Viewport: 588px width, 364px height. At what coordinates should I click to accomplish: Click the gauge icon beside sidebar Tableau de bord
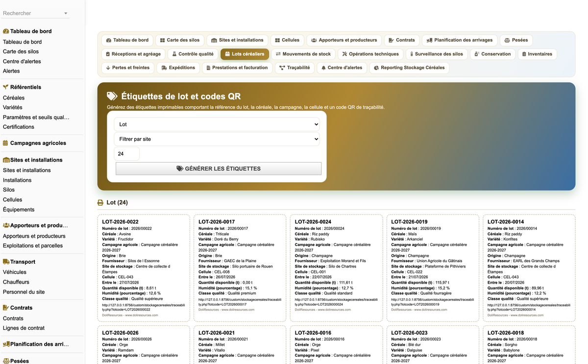point(6,31)
